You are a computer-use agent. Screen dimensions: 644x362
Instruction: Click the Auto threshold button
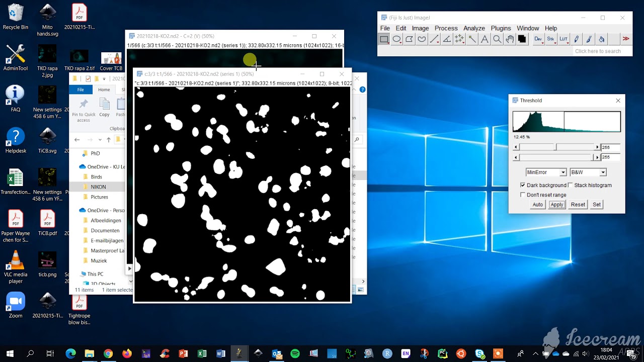click(538, 205)
